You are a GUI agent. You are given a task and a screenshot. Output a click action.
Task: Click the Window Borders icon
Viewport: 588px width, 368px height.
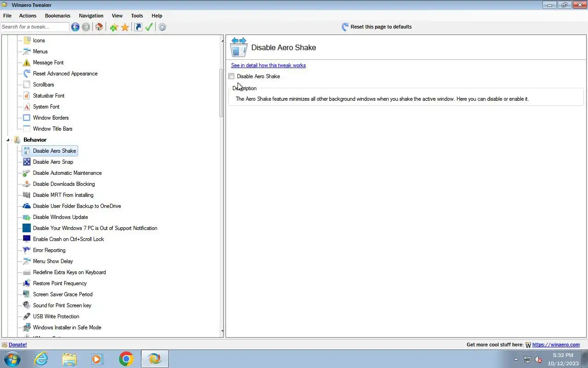(x=27, y=118)
